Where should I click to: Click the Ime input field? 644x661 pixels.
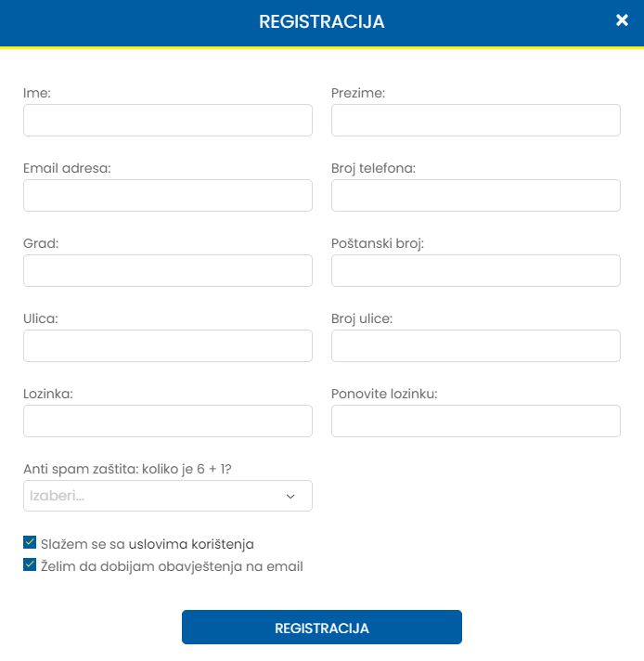click(168, 120)
